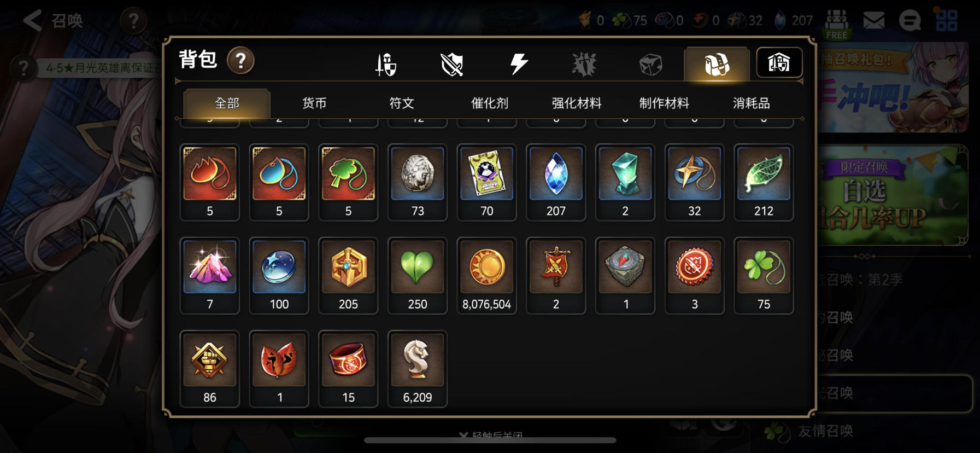Viewport: 980px width, 453px height.
Task: Select the fire rune item
Action: (x=210, y=182)
